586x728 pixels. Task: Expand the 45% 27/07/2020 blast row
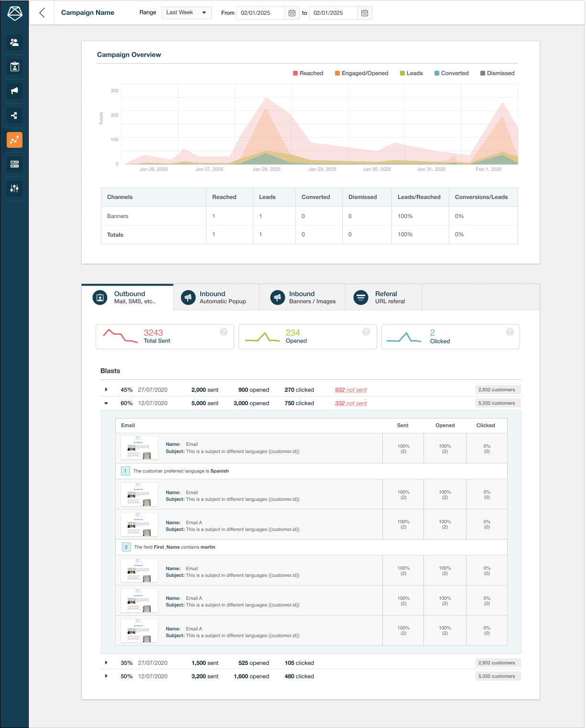pos(106,390)
